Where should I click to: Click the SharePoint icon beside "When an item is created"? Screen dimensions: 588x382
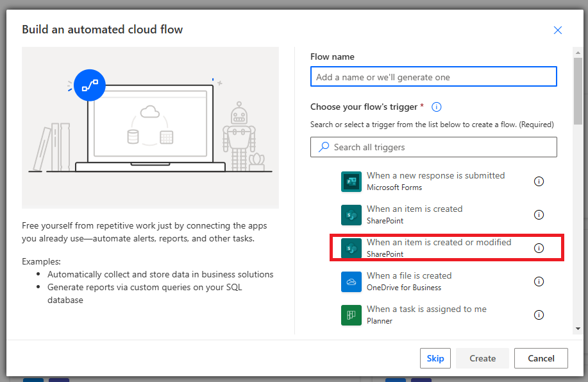coord(351,215)
